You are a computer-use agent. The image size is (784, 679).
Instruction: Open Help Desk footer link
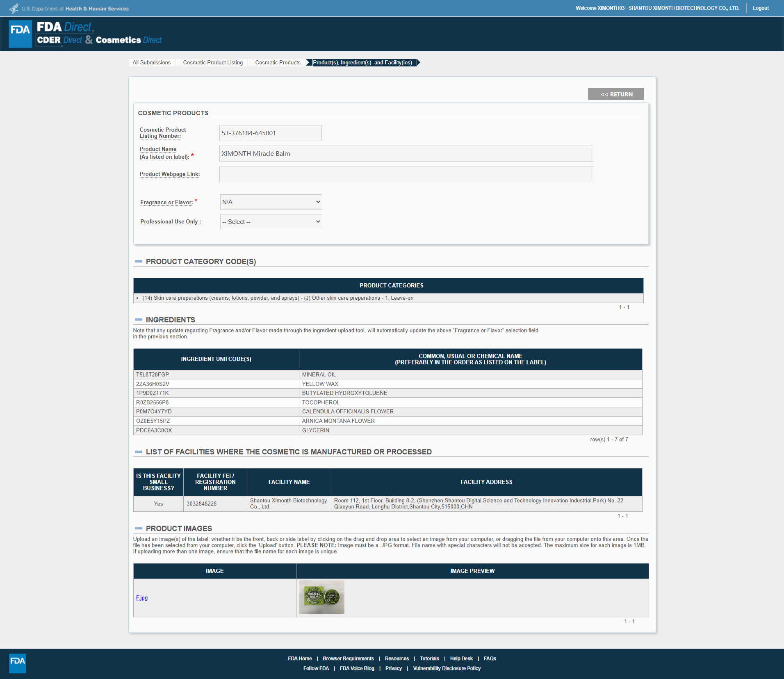pyautogui.click(x=461, y=658)
